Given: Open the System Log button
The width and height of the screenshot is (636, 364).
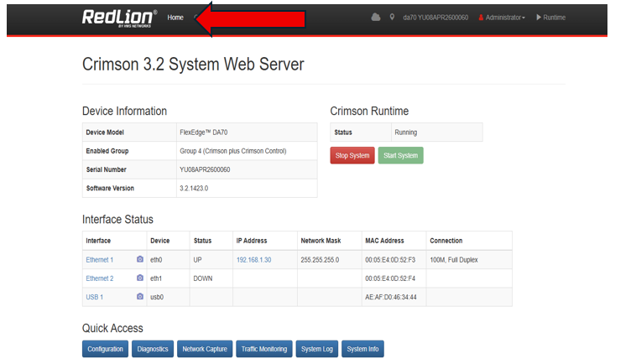Looking at the screenshot, I should (317, 349).
